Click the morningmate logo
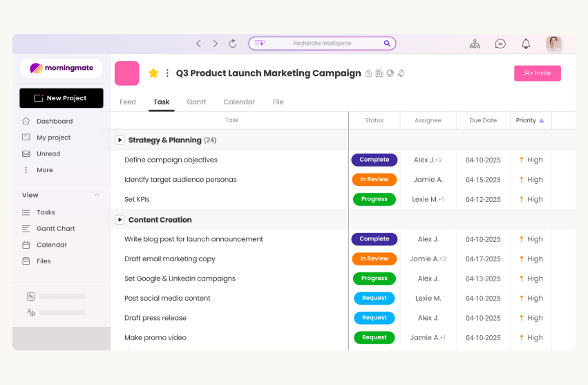 pos(61,68)
